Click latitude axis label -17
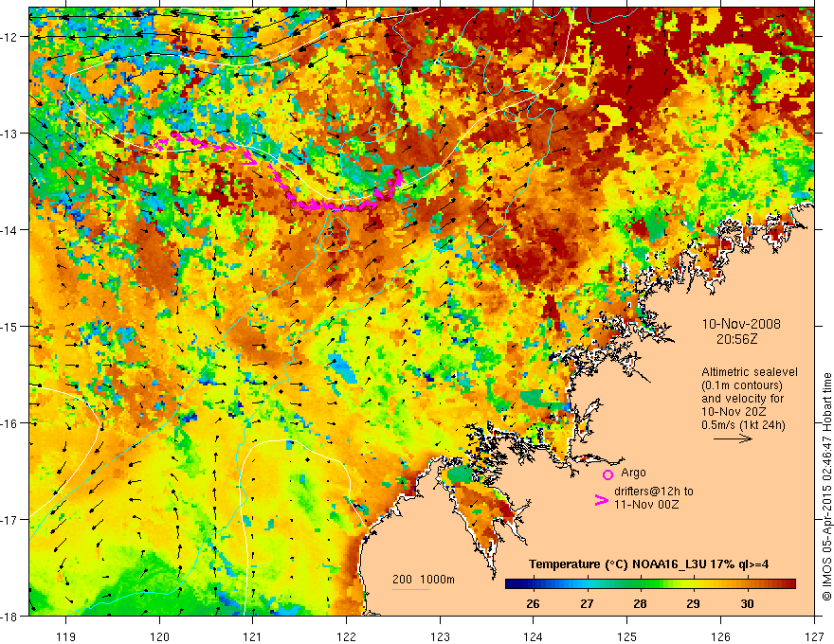 10,519
